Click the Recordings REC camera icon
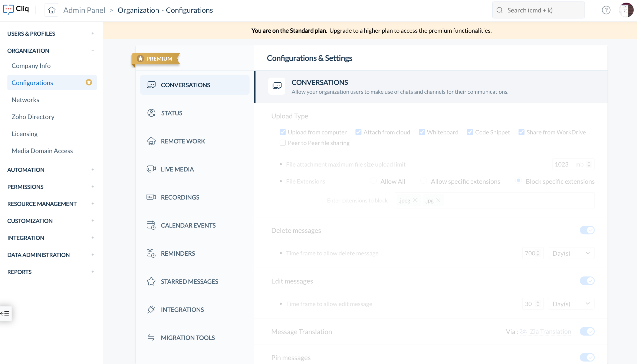The width and height of the screenshot is (637, 364). click(x=151, y=197)
